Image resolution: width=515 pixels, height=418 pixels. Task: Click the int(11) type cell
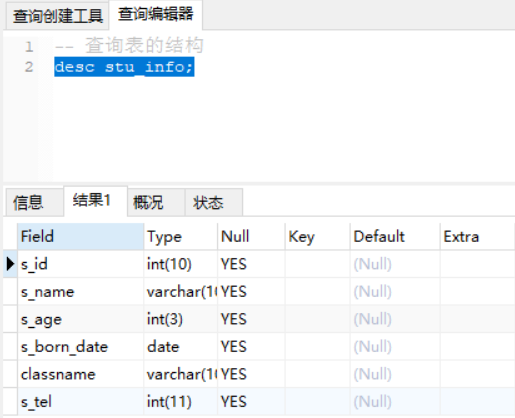pyautogui.click(x=181, y=402)
